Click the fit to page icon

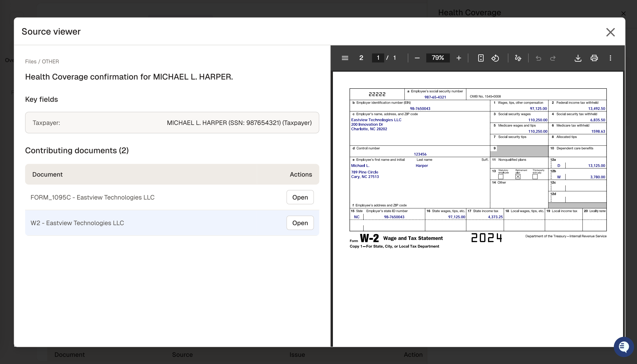click(x=480, y=58)
